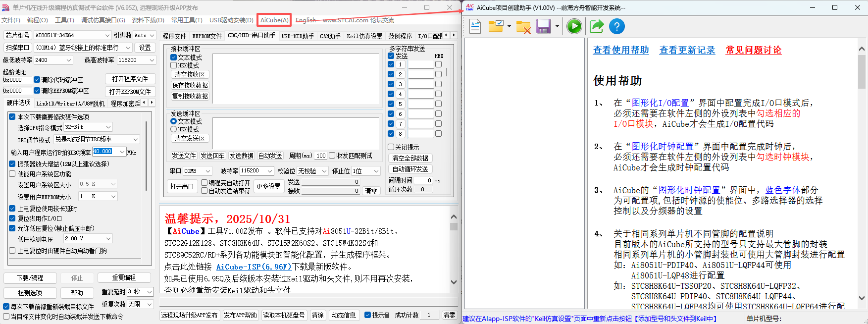
Task: Open the dropdown arrow beside the open folder icon
Action: coord(509,27)
